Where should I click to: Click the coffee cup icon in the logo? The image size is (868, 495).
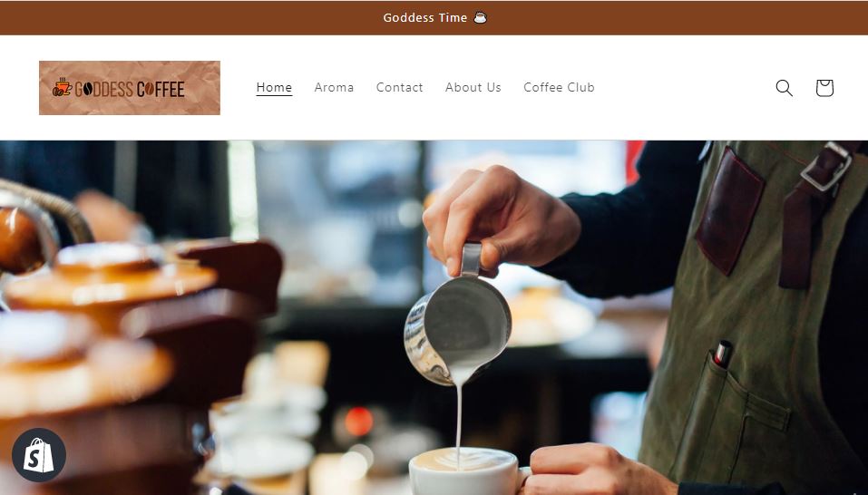[x=62, y=87]
